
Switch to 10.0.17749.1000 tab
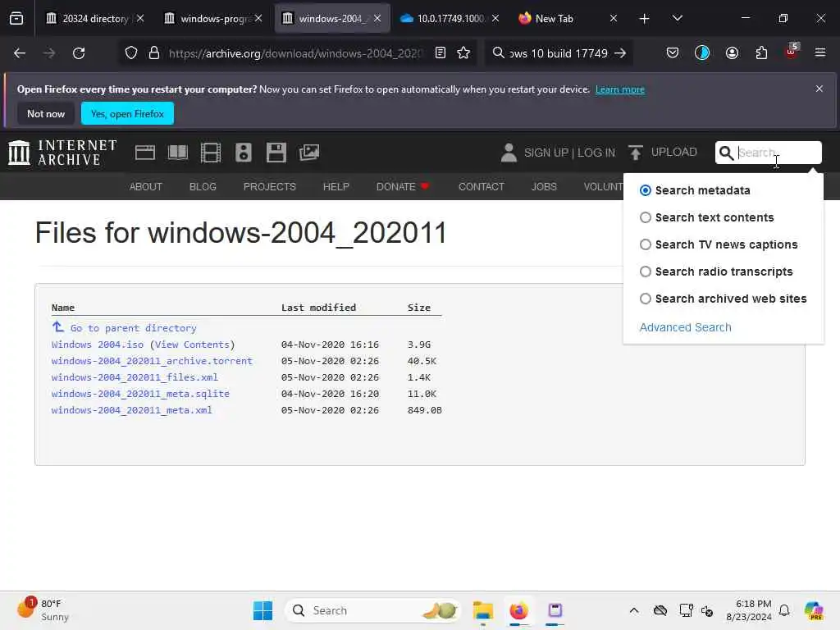tap(450, 18)
